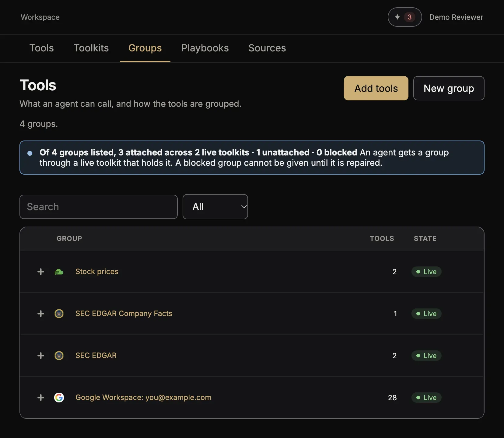The height and width of the screenshot is (438, 504).
Task: Click the tool count 28 for Google Workspace
Action: click(x=392, y=398)
